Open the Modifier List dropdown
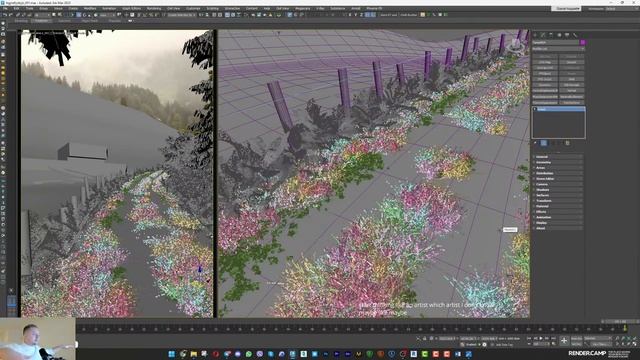640x360 pixels. pyautogui.click(x=558, y=49)
